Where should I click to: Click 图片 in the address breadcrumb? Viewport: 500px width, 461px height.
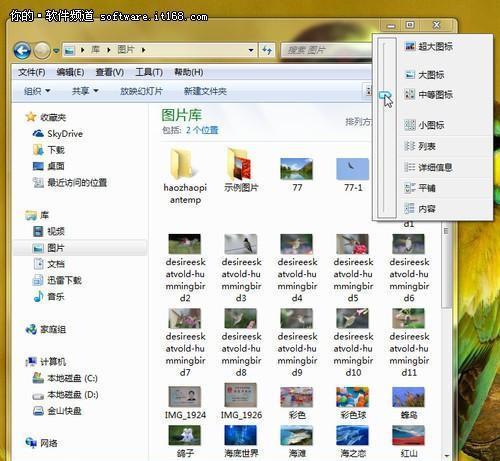tap(126, 50)
